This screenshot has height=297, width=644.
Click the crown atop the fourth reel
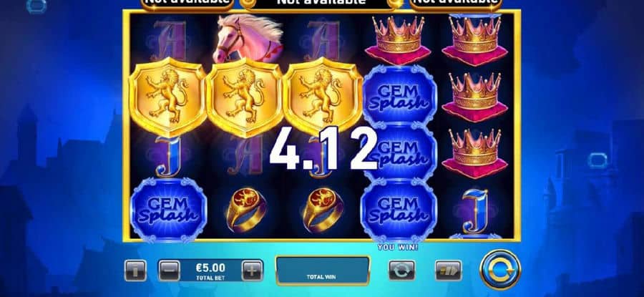(x=398, y=40)
